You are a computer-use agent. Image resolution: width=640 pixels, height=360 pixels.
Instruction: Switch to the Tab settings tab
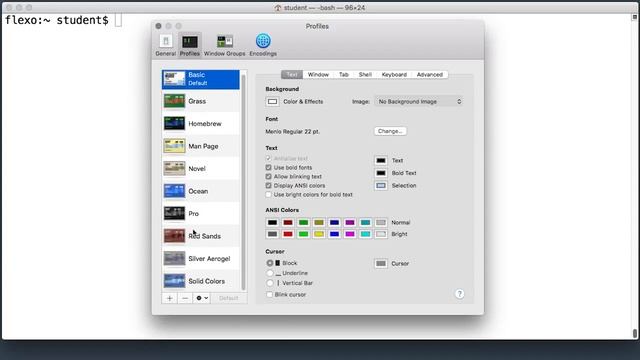point(344,75)
